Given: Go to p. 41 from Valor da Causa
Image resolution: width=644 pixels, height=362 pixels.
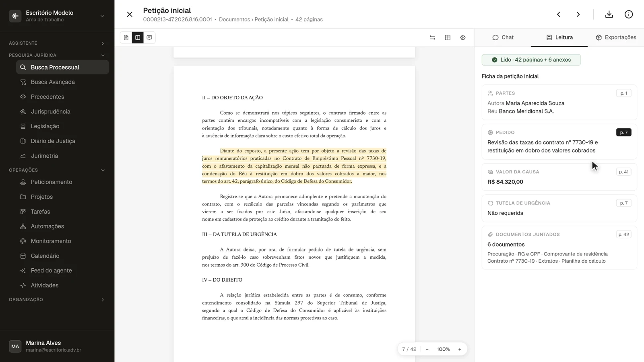Looking at the screenshot, I should [x=624, y=172].
